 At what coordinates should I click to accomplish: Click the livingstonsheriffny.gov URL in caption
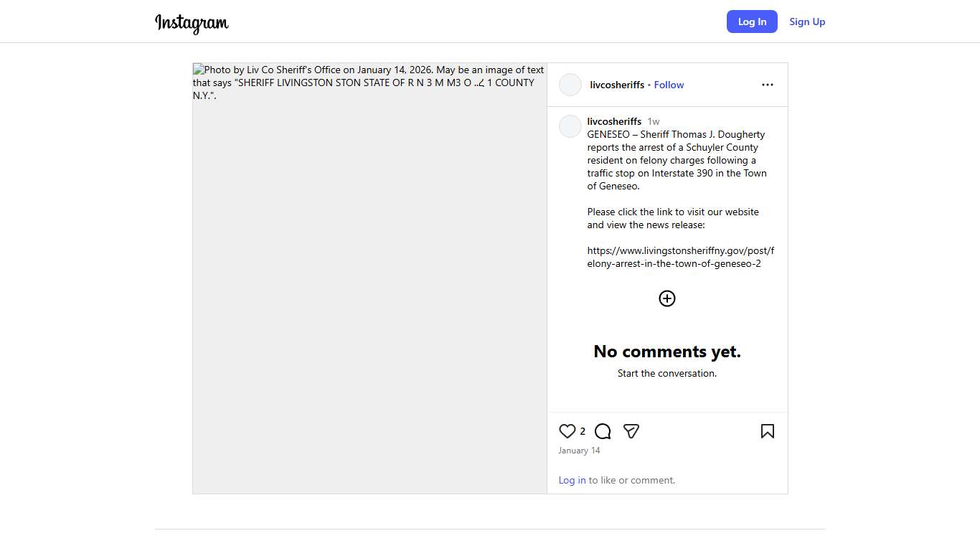click(680, 257)
